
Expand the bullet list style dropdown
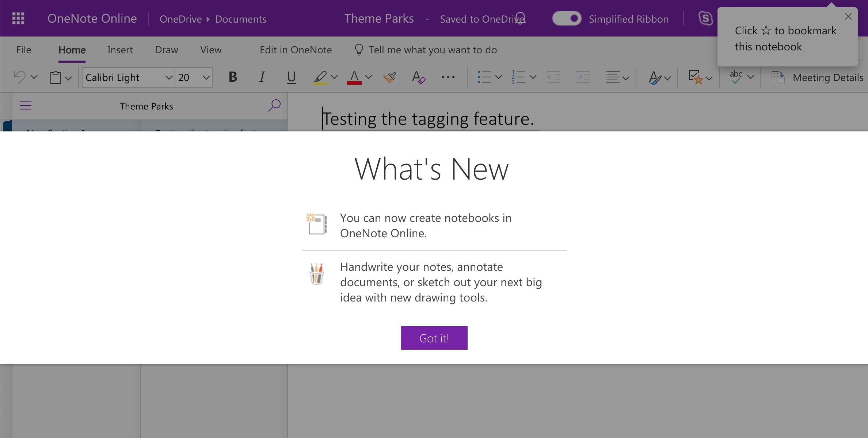coord(498,77)
